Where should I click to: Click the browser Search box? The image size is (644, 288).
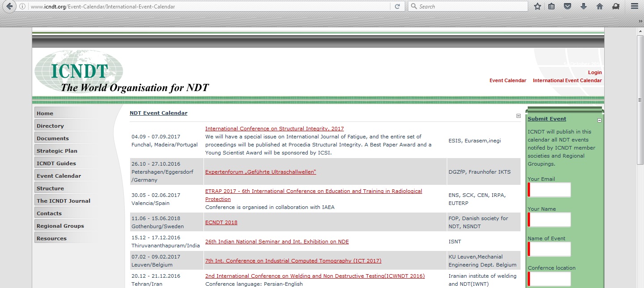468,6
